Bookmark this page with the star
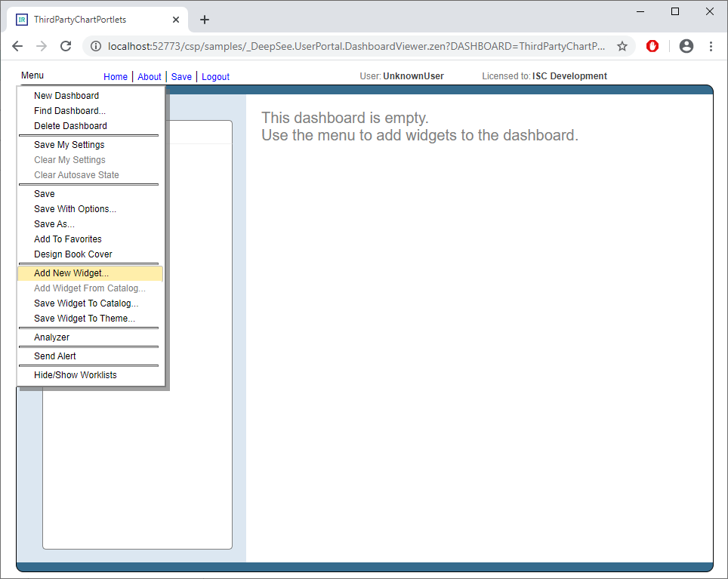 (622, 46)
